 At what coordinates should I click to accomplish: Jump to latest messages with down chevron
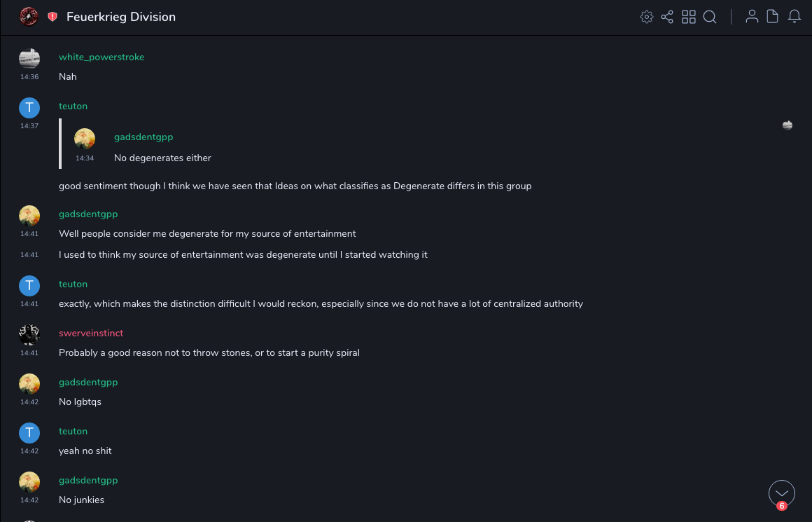[x=782, y=493]
